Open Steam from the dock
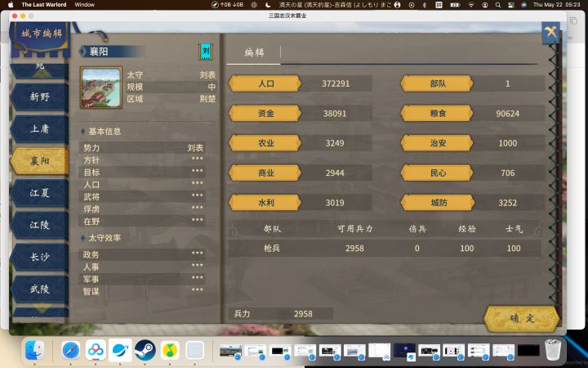 145,350
